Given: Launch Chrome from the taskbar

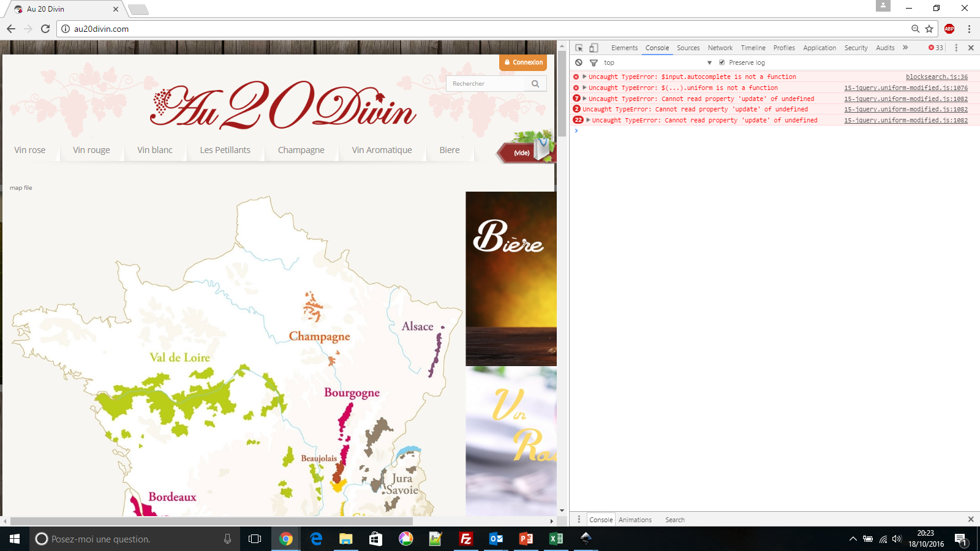Looking at the screenshot, I should [x=286, y=539].
